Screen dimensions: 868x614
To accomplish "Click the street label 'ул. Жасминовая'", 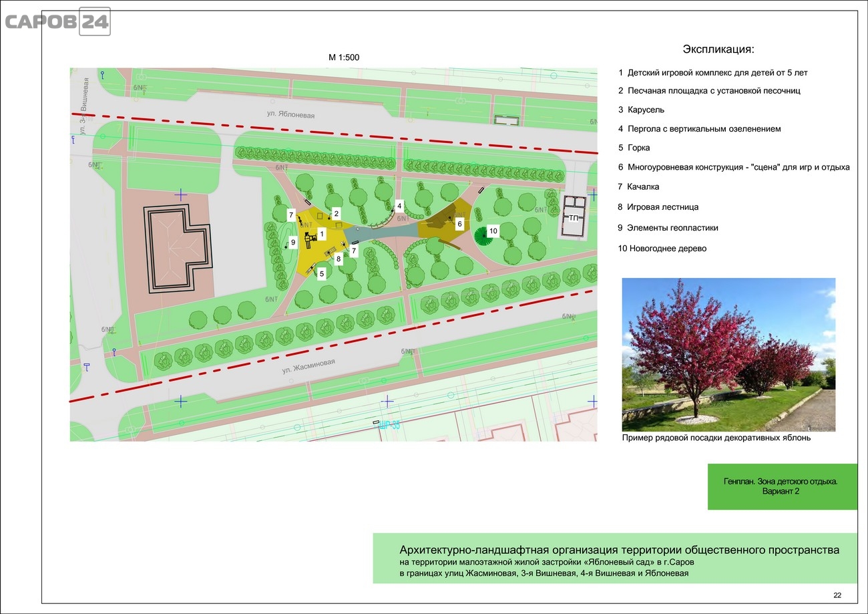I will [x=308, y=365].
